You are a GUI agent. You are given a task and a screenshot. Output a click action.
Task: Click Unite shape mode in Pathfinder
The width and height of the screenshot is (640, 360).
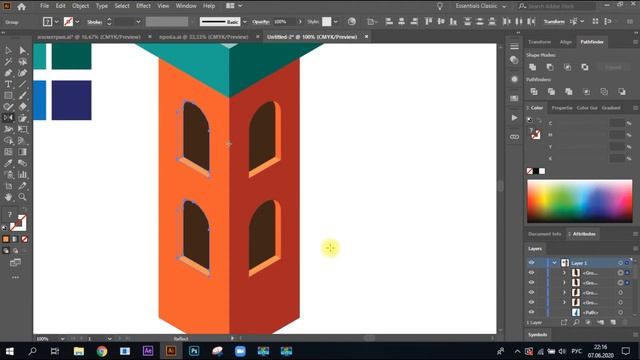533,67
